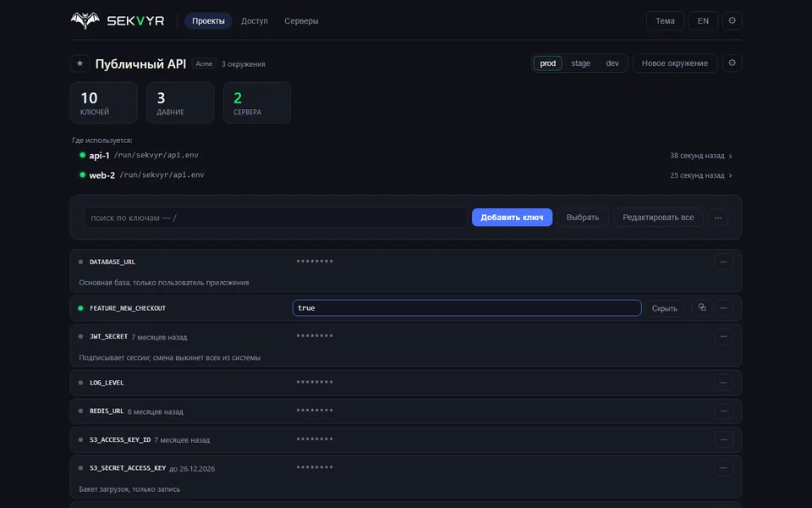This screenshot has width=812, height=508.
Task: Copy the FEATURE_NEW_CHECKOUT value
Action: 702,307
